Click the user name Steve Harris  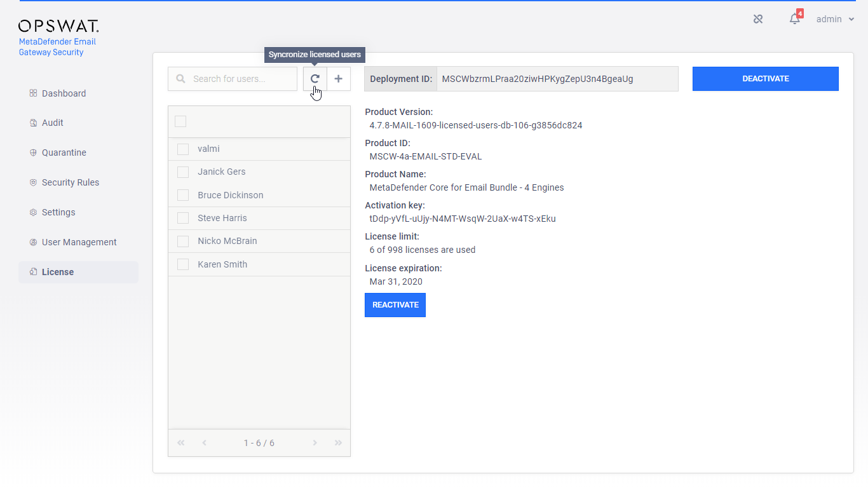tap(222, 218)
